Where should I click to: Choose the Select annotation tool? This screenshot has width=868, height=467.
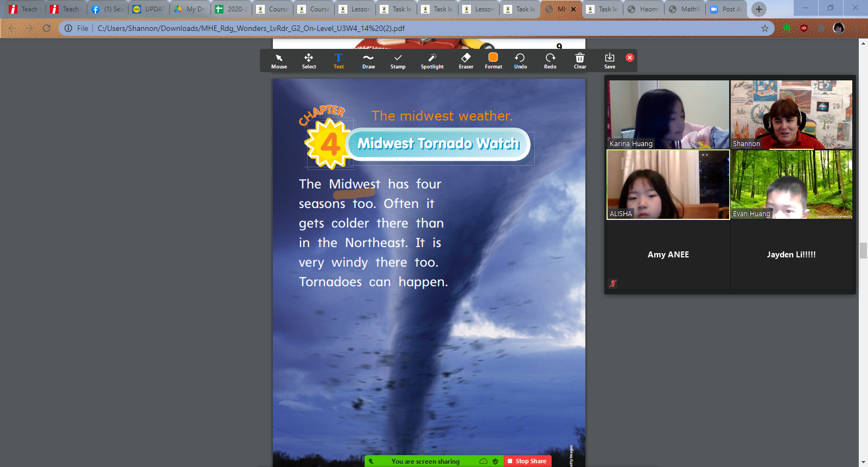pos(309,61)
